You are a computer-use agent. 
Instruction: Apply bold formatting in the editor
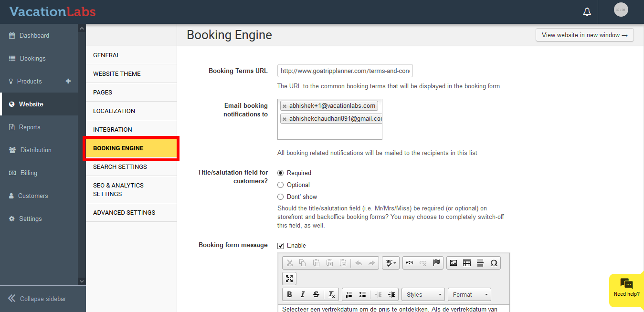pos(289,294)
